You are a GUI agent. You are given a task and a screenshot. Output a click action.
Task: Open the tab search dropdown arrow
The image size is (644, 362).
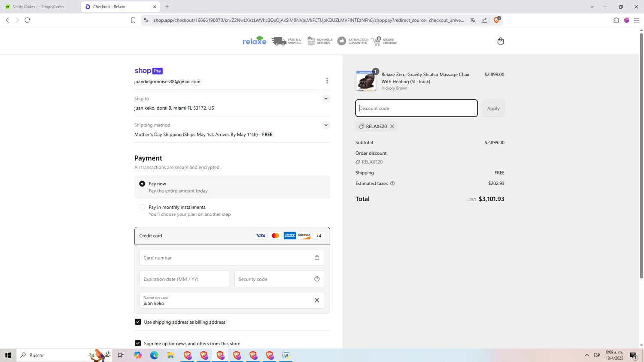click(592, 7)
